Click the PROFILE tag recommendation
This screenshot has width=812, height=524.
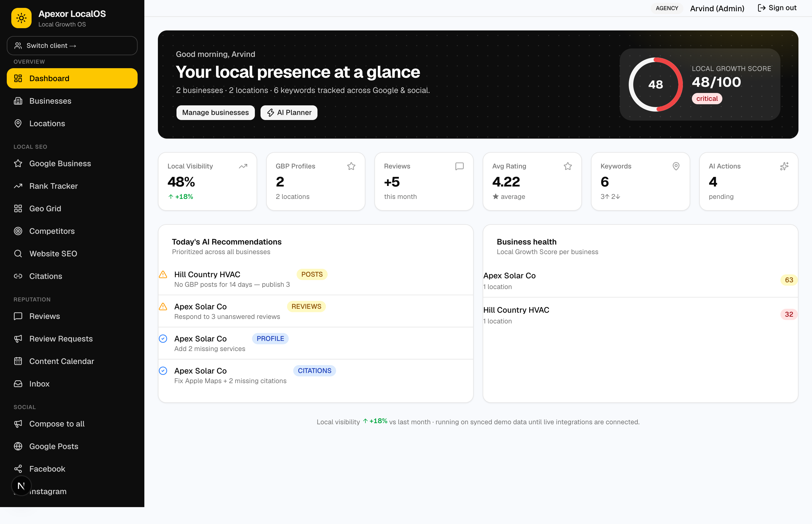pyautogui.click(x=270, y=339)
